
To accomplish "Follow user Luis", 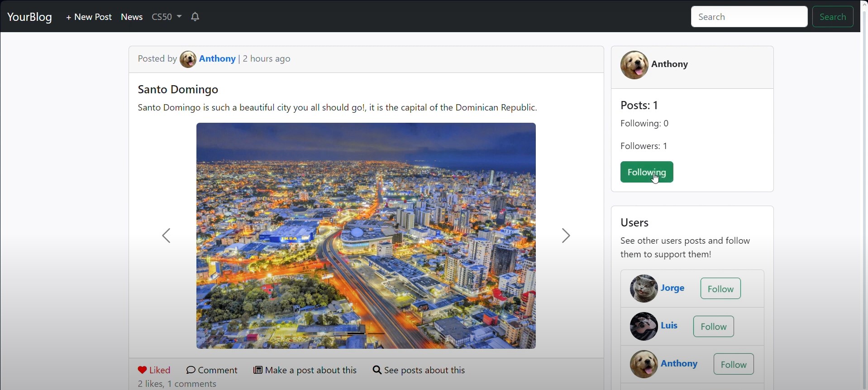I will click(x=713, y=327).
